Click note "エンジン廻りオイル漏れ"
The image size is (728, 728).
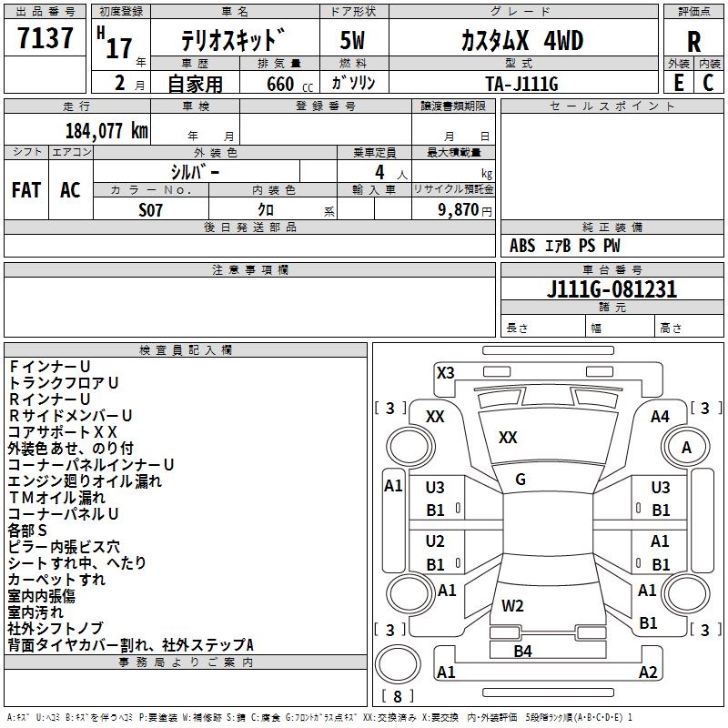85,481
